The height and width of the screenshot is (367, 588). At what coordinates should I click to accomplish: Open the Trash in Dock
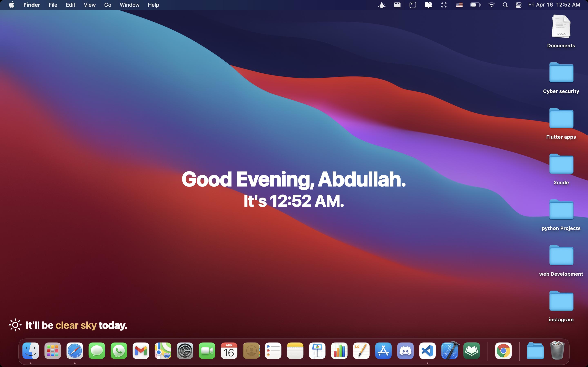click(557, 351)
